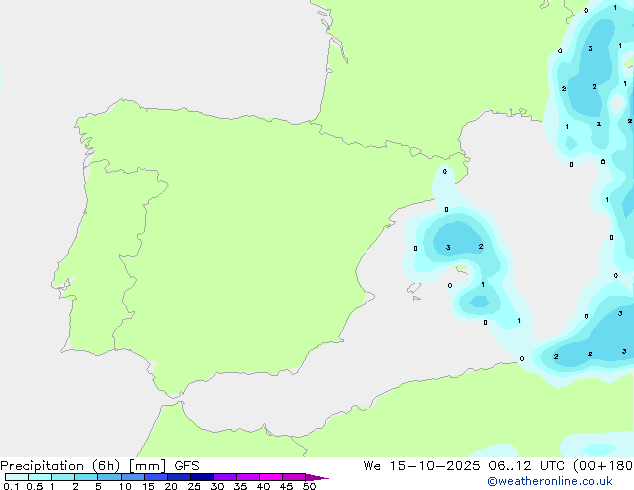Click the '50' legend scale label

[x=309, y=486]
